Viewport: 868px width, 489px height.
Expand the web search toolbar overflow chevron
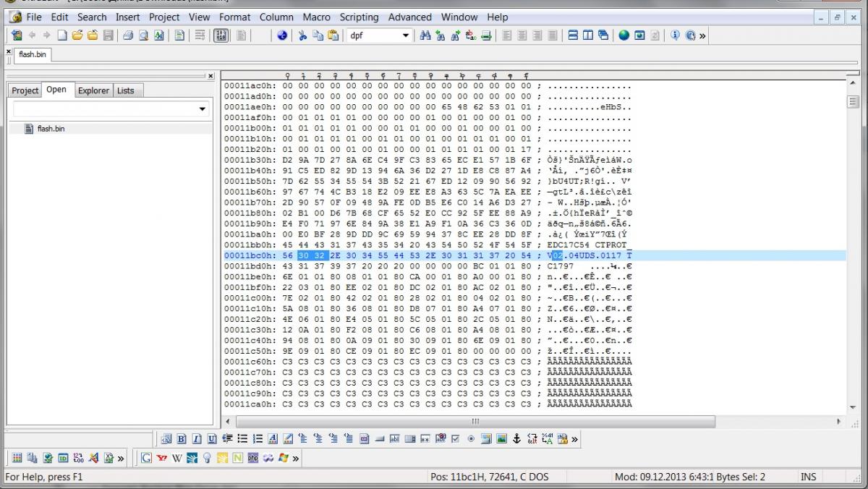(295, 458)
